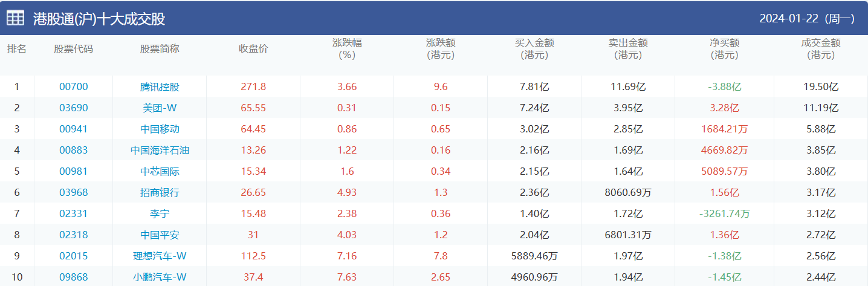Select 中国移动 stock name
Screen dimensions: 868x286
[x=160, y=129]
